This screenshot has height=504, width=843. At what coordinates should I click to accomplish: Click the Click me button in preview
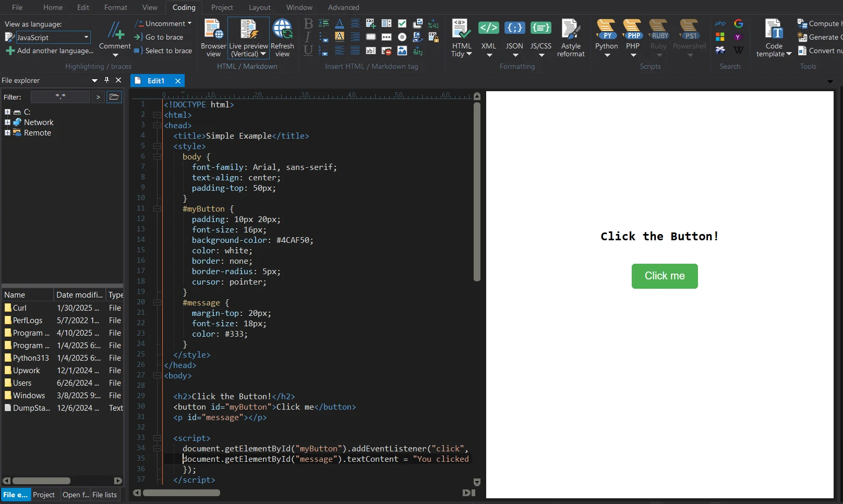point(664,276)
